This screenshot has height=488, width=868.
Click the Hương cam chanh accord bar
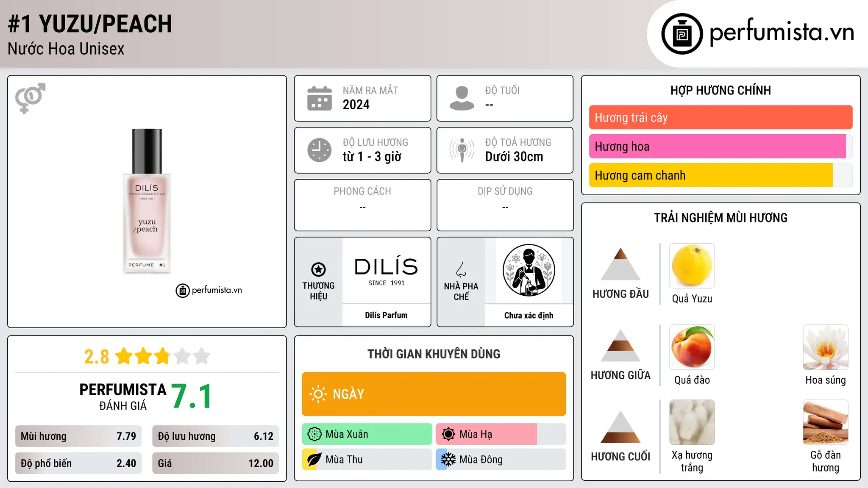(721, 175)
